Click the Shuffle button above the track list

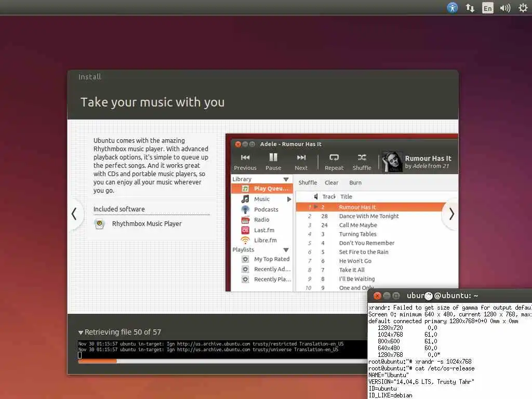[x=308, y=183]
